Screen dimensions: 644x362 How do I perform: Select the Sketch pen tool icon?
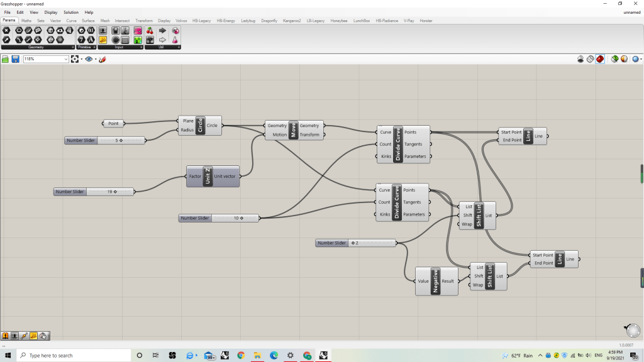(x=103, y=59)
